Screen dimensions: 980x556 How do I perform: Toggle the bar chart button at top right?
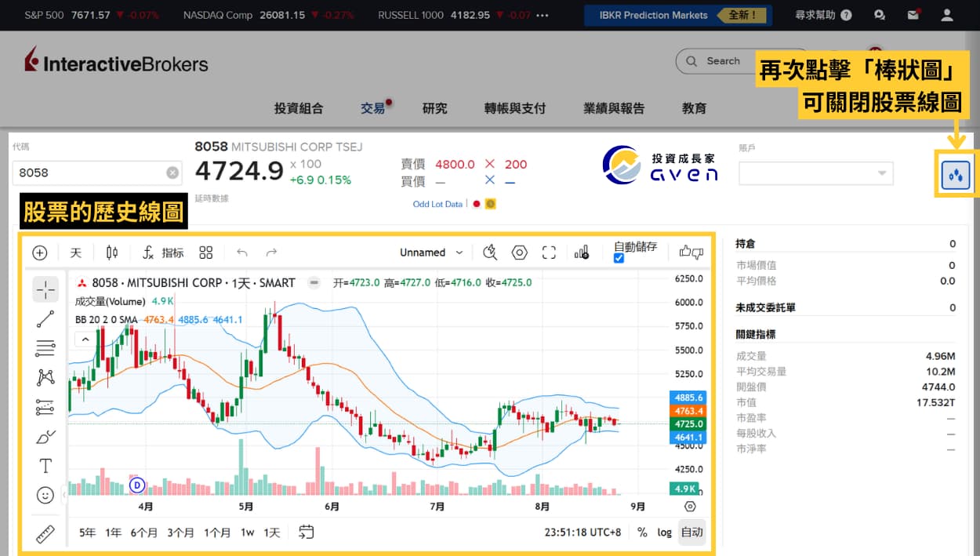(956, 175)
